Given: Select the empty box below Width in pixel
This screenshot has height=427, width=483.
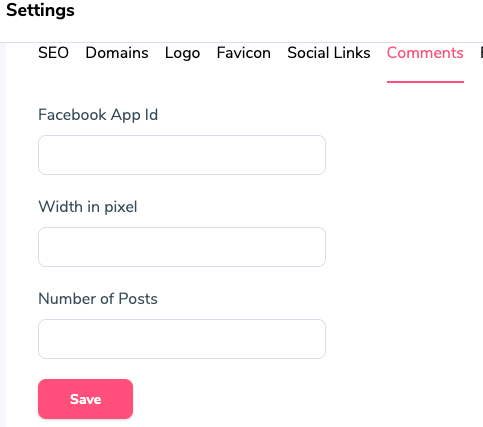Looking at the screenshot, I should 182,247.
